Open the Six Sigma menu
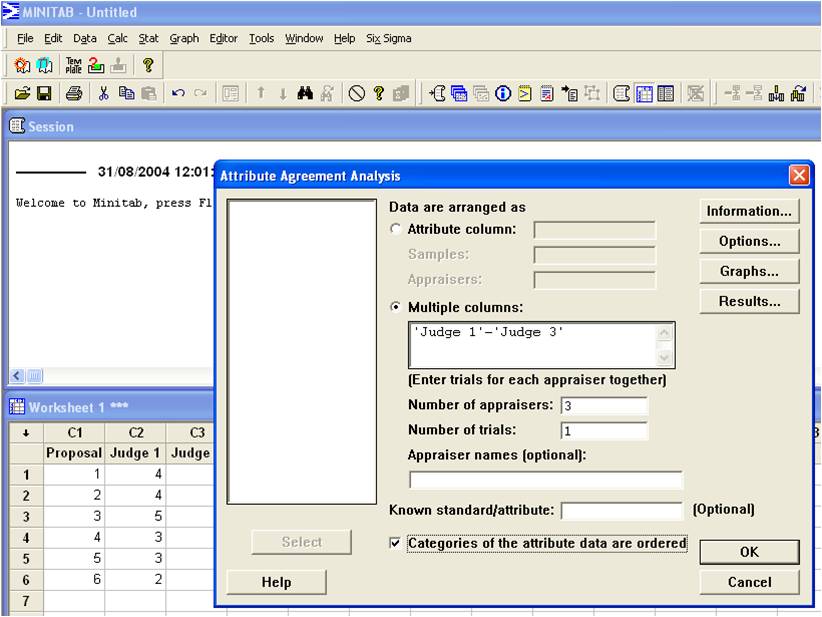Screen dimensions: 822x617 388,38
